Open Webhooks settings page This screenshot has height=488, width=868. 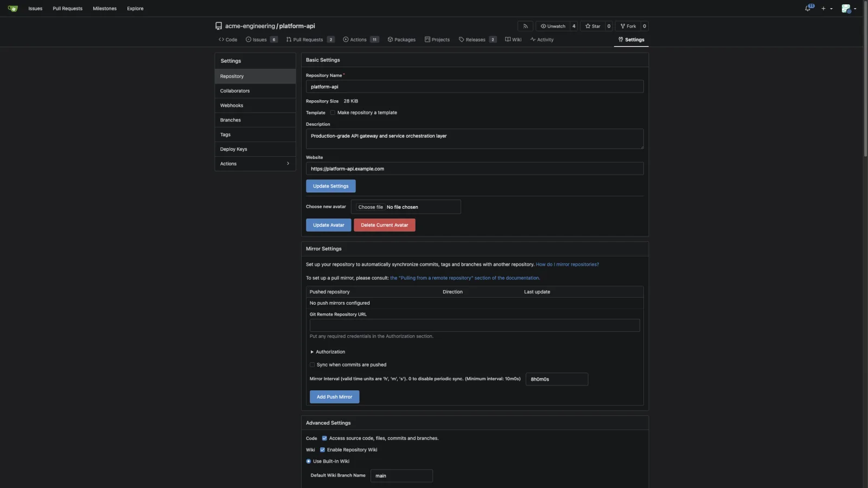point(255,106)
